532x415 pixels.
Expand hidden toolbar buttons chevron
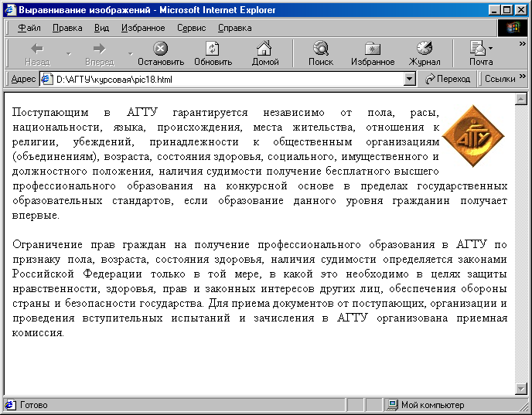tap(523, 44)
